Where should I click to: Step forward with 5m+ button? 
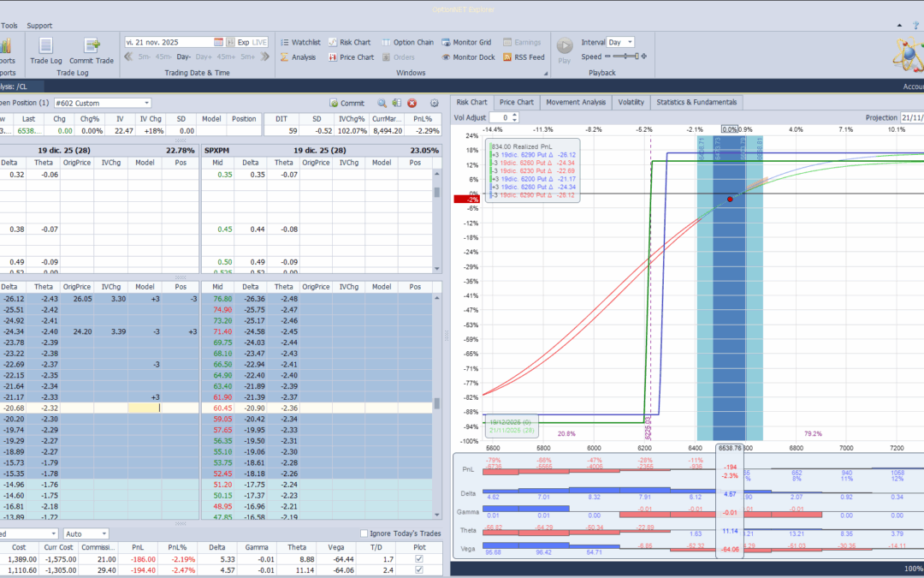(x=247, y=57)
